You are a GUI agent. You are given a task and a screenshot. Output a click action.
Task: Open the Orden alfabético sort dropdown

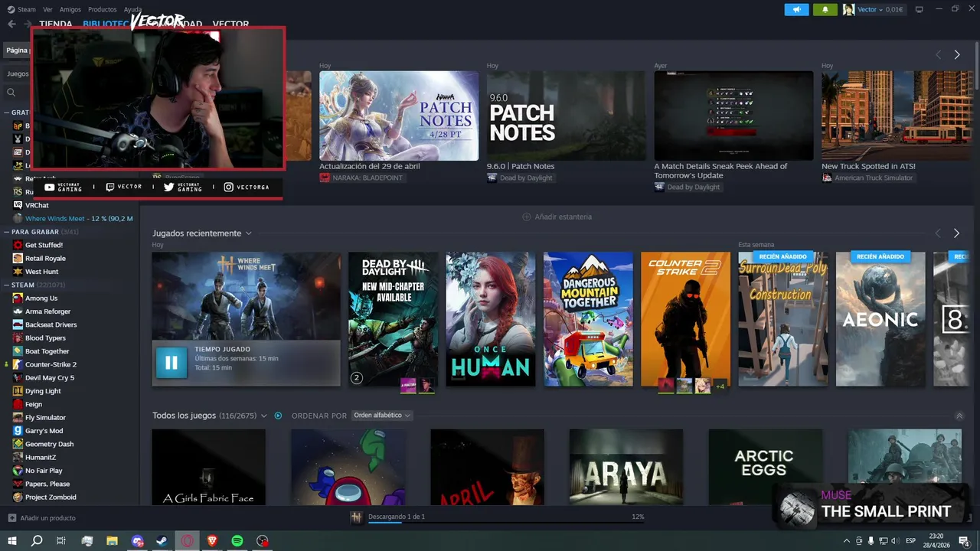[381, 416]
